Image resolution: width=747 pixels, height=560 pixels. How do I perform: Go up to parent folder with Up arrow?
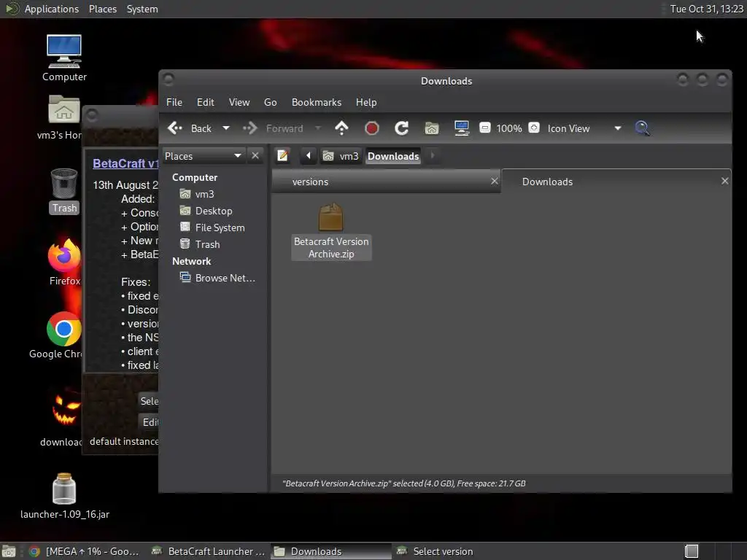click(x=341, y=128)
